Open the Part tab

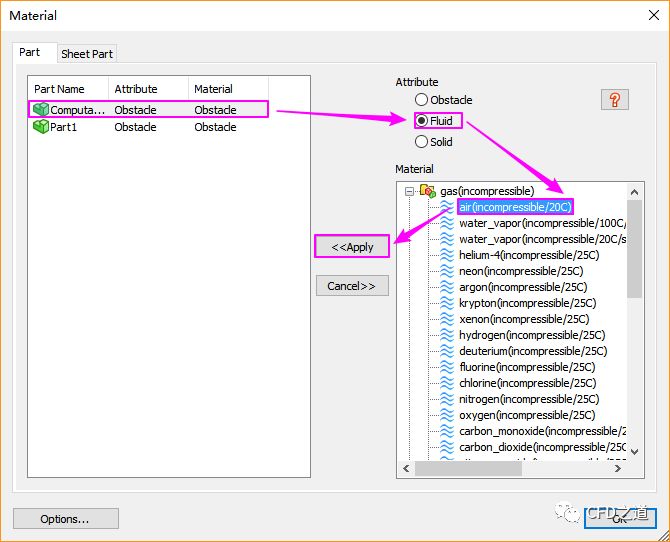pos(30,52)
